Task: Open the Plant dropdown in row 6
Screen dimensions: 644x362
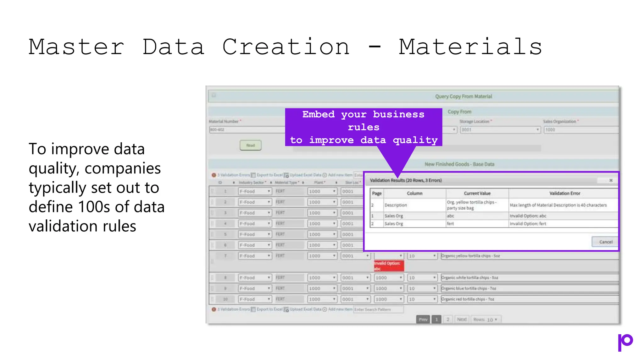Action: coord(322,245)
